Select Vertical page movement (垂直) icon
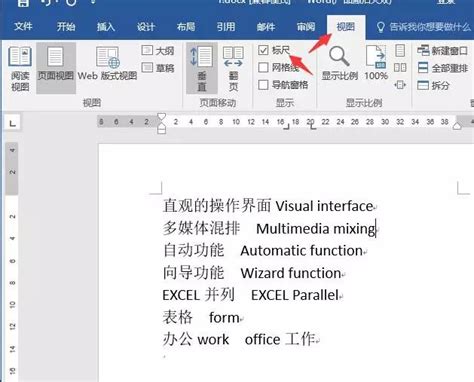 (x=202, y=68)
